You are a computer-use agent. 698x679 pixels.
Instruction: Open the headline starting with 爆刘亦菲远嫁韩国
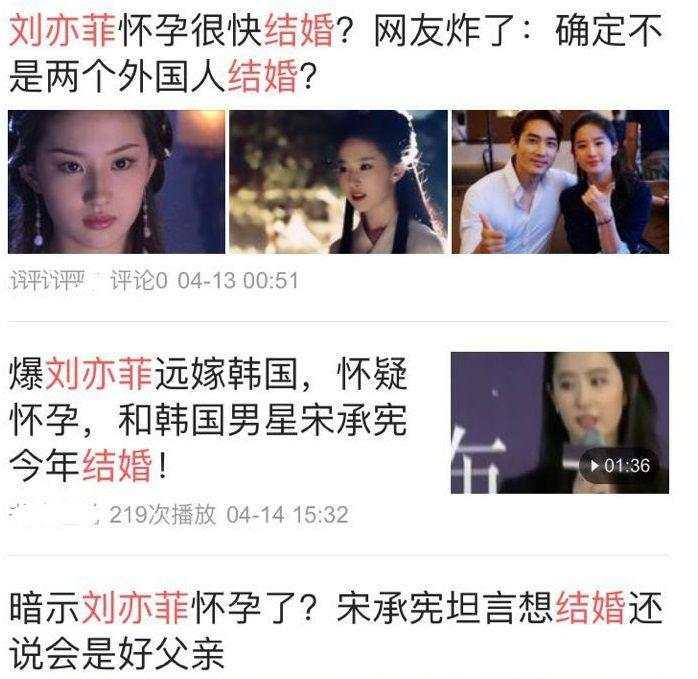click(x=208, y=419)
